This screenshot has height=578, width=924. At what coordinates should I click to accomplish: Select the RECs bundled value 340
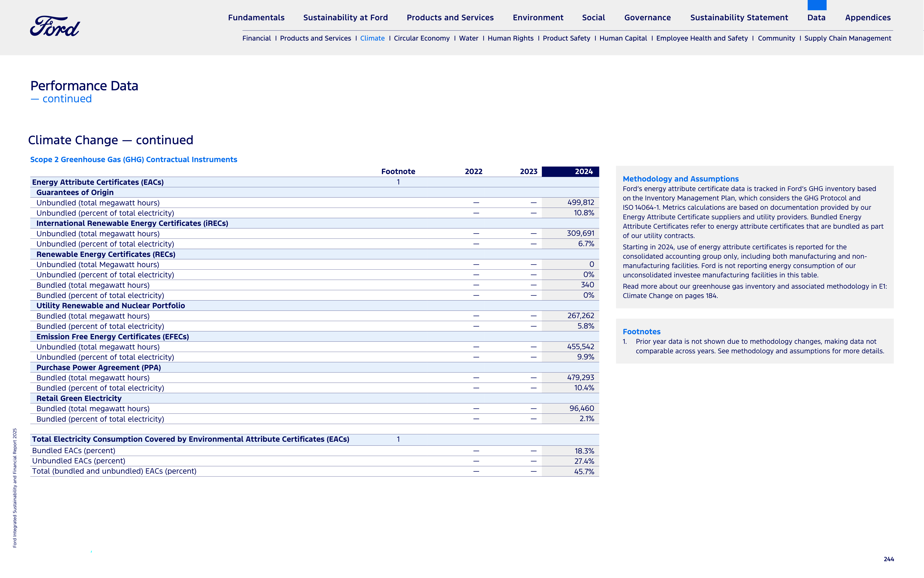coord(587,285)
